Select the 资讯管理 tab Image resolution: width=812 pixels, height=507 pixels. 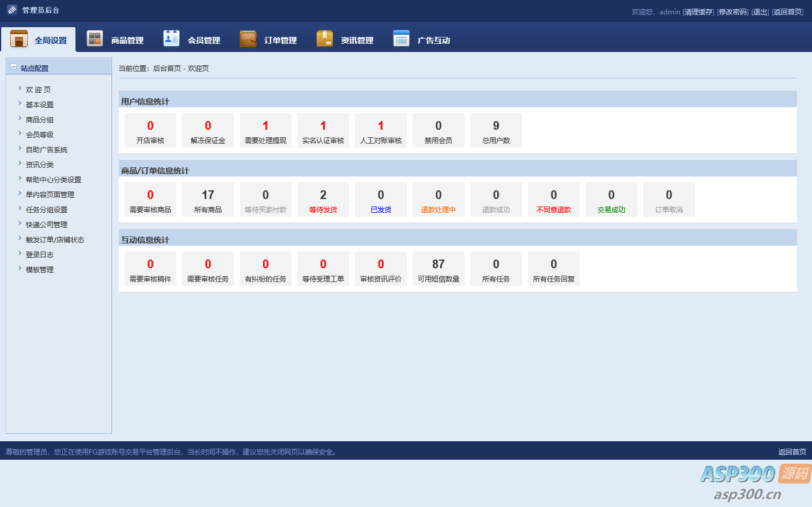coord(345,39)
